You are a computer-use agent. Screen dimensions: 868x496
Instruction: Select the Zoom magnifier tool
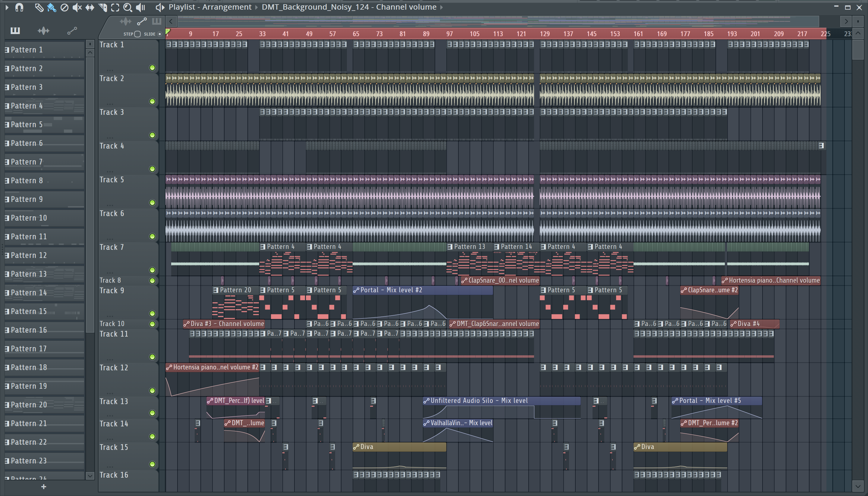tap(127, 8)
